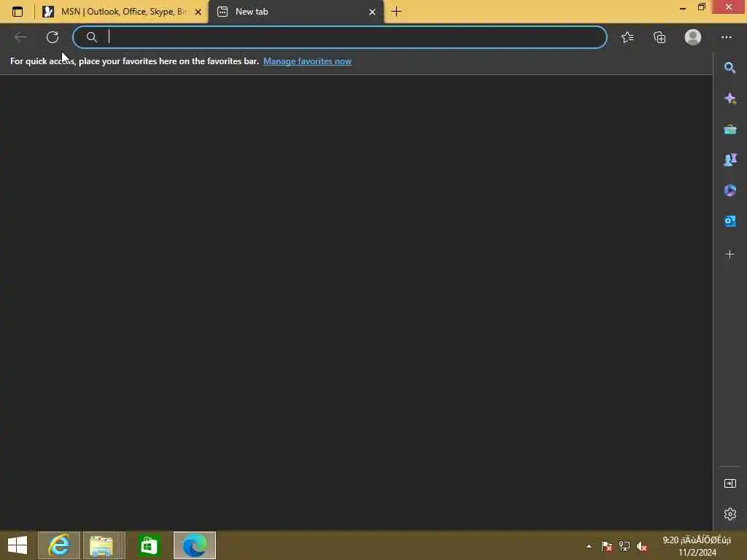Screen dimensions: 747x560
Task: Hide the sidebar with collapse icon
Action: coord(729,483)
